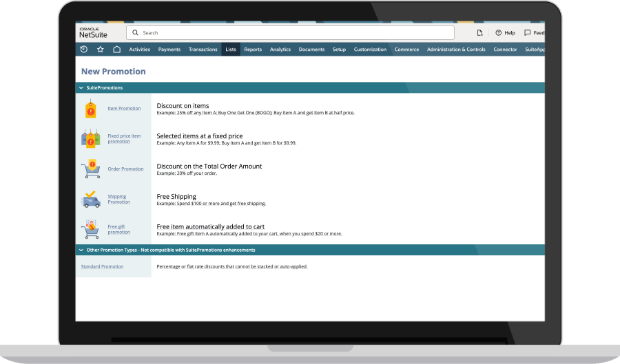Open the Analytics menu
This screenshot has width=620, height=364.
pyautogui.click(x=280, y=50)
